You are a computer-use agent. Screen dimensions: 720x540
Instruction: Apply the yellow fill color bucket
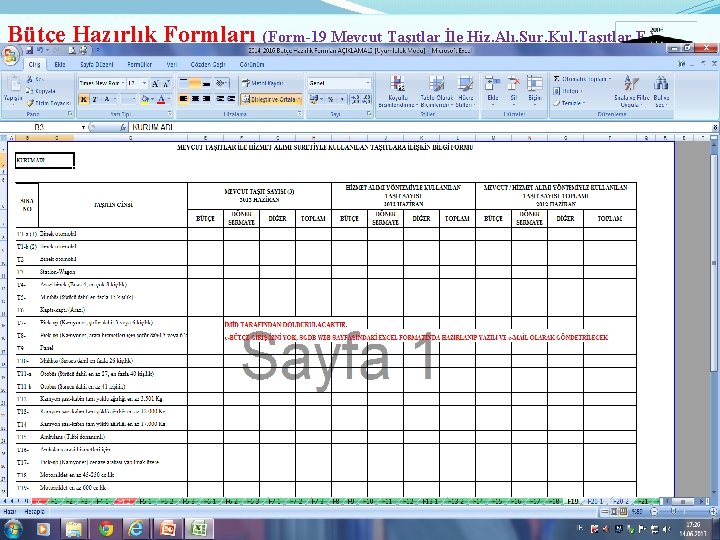145,99
